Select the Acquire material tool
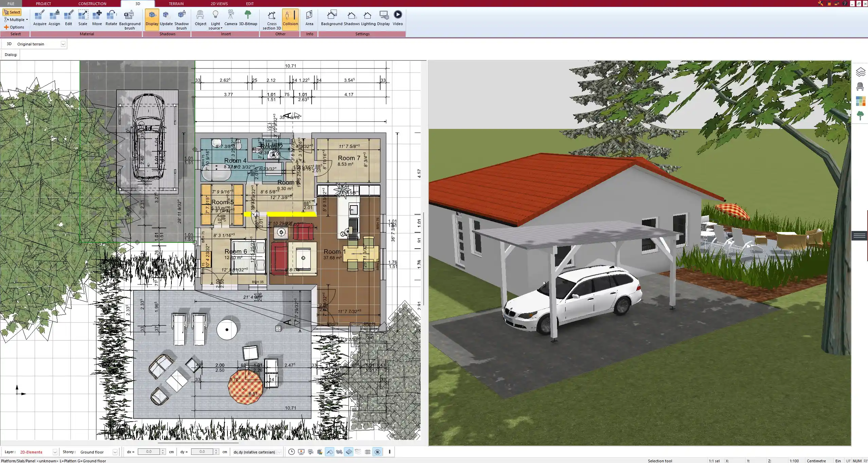This screenshot has height=463, width=868. tap(40, 18)
